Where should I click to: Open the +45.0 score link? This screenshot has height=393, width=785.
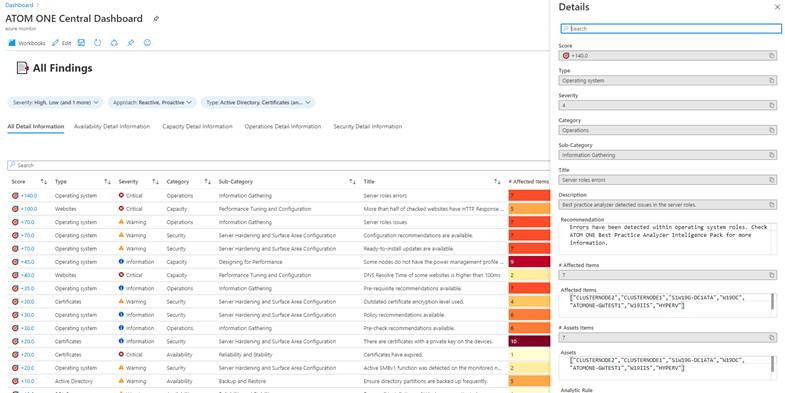[28, 262]
